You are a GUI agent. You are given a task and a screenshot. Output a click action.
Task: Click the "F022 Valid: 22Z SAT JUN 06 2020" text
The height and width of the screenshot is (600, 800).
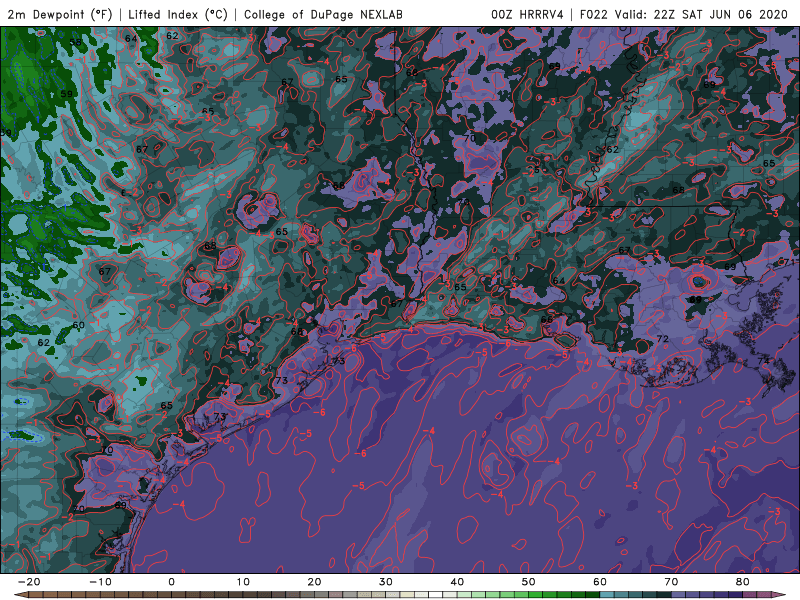tap(684, 14)
